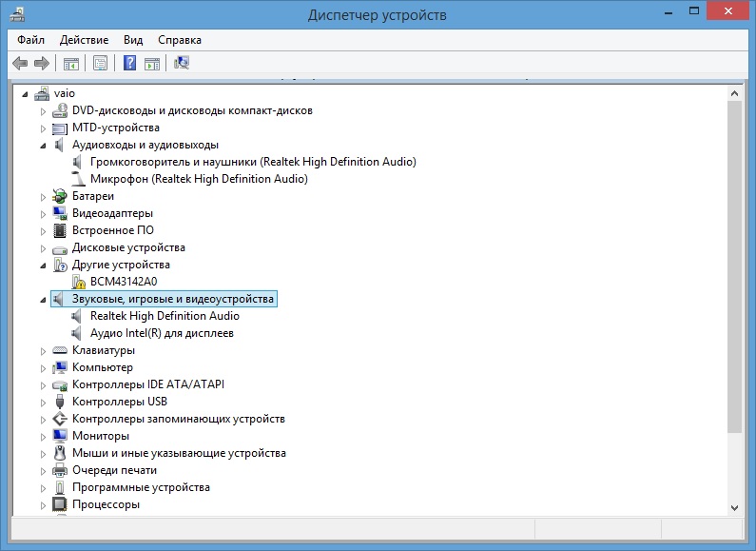The width and height of the screenshot is (756, 551).
Task: Open Properties using the toolbar icon
Action: (x=99, y=64)
